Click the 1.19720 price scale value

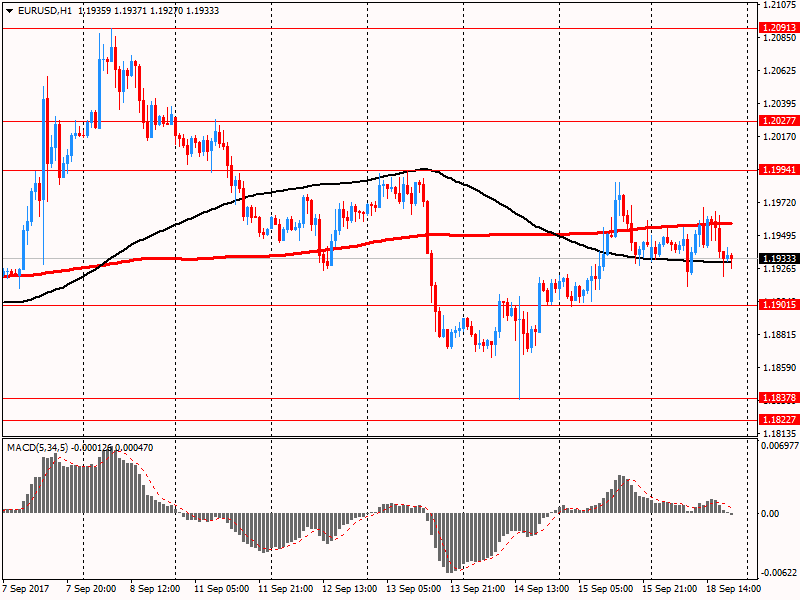779,203
